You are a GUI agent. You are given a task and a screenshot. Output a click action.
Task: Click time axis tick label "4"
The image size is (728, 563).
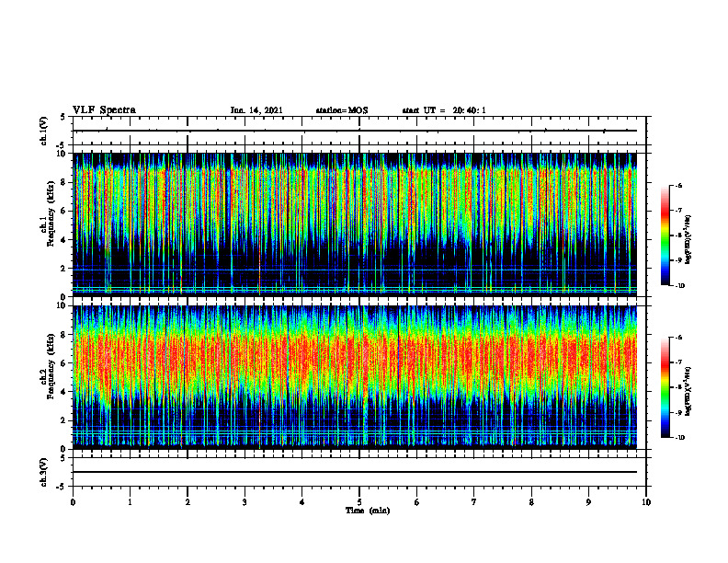coord(302,502)
